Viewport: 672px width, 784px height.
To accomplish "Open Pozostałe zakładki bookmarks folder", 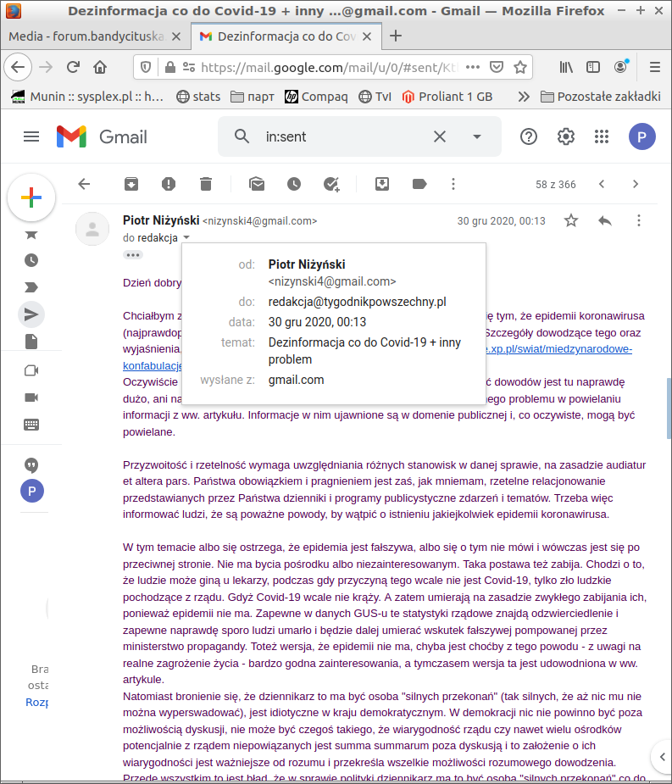I will [601, 97].
